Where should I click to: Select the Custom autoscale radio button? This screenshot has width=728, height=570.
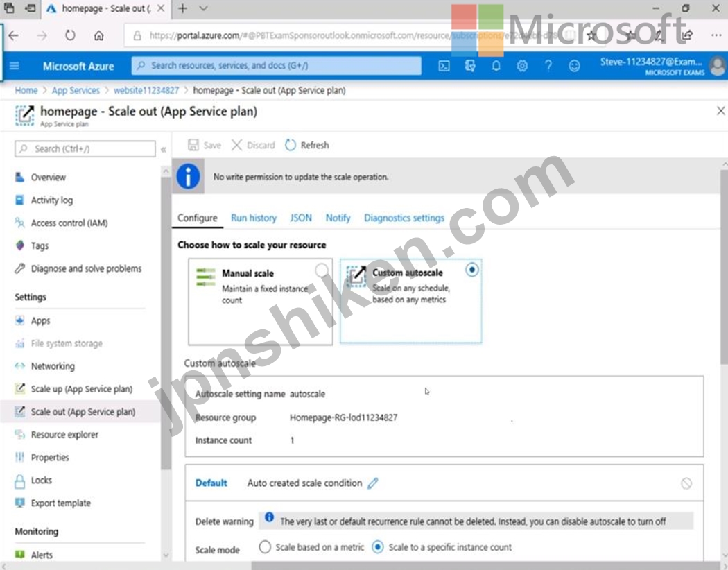[471, 270]
